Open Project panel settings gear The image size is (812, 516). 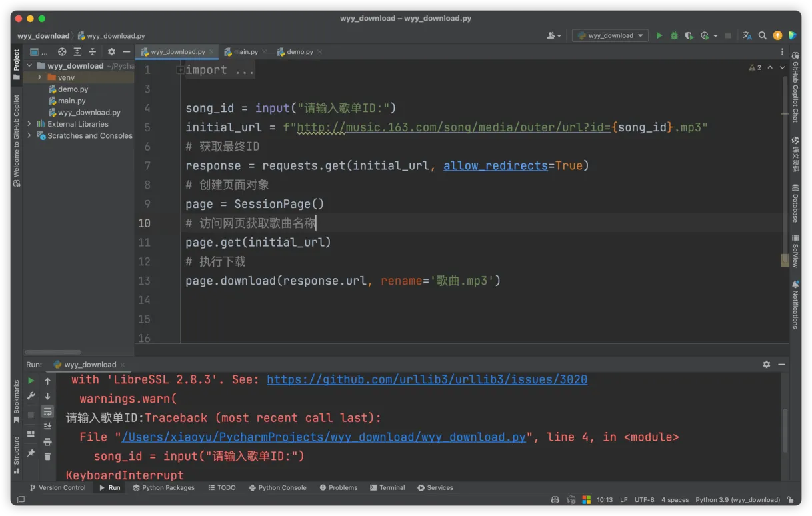click(x=111, y=52)
